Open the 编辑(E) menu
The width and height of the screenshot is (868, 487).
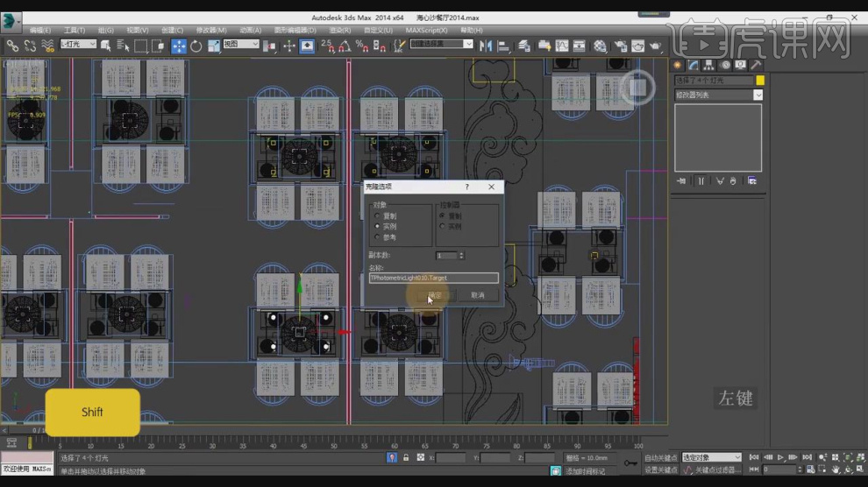(x=39, y=31)
